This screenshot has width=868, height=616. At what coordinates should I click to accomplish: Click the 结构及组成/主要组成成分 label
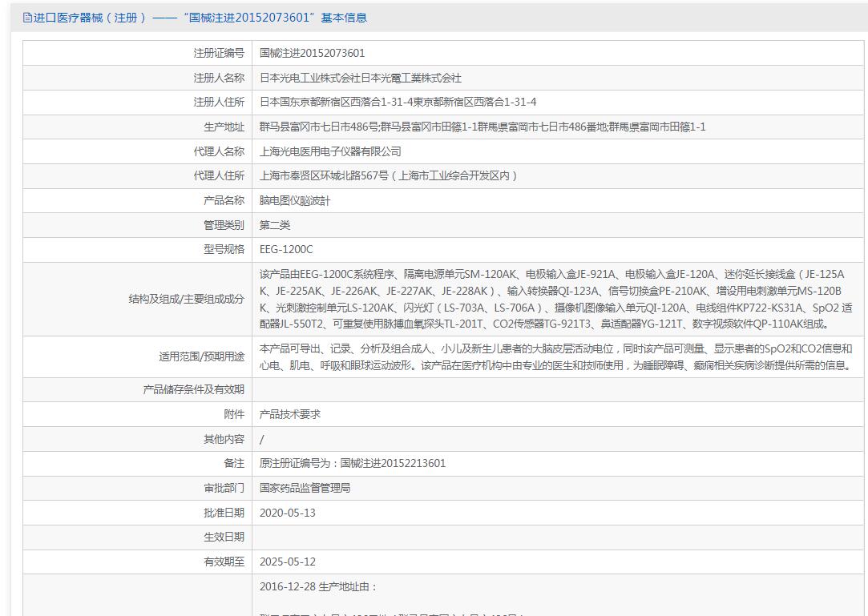[187, 299]
